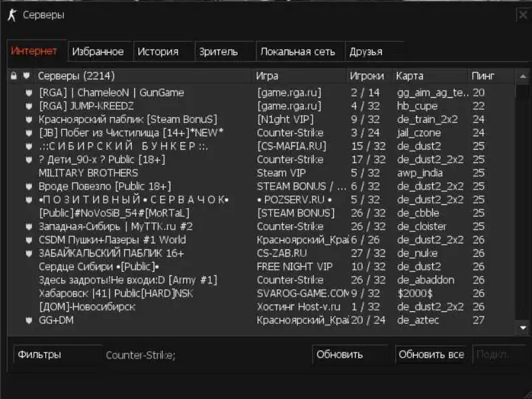
Task: Sort list by Игра column header
Action: (x=300, y=76)
